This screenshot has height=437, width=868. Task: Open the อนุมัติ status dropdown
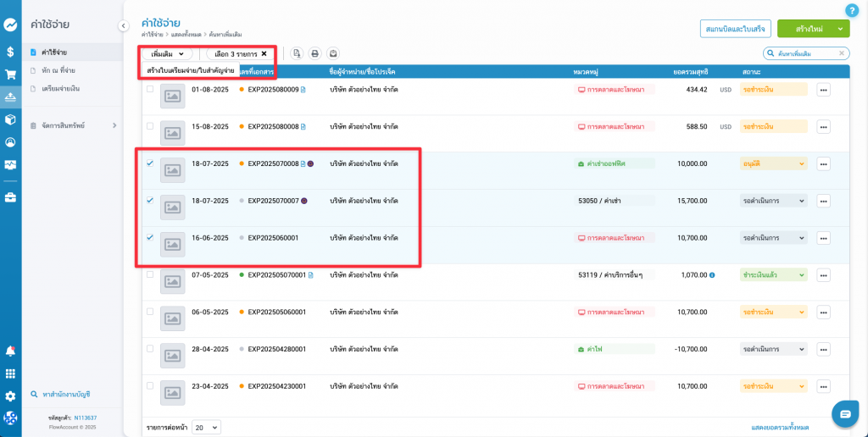(x=774, y=163)
